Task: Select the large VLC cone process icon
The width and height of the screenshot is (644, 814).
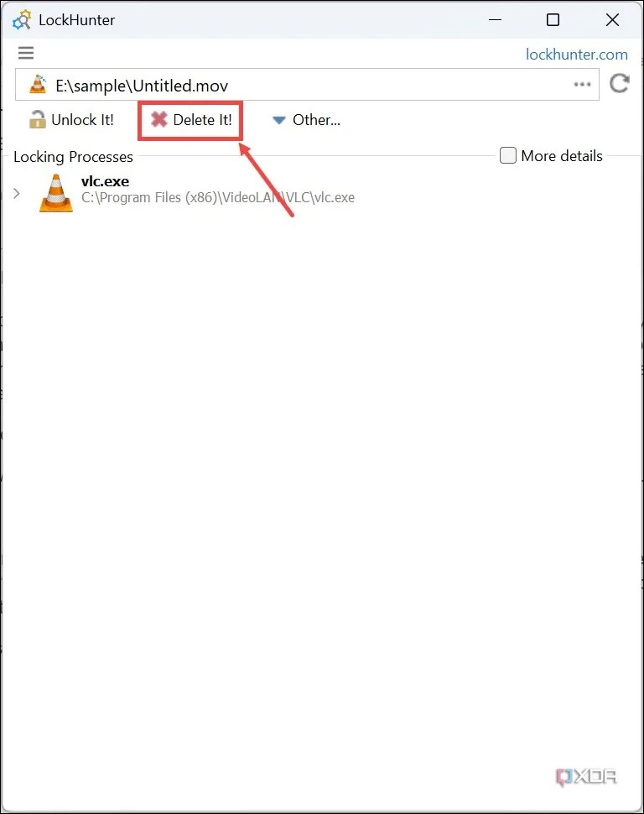Action: click(x=56, y=193)
